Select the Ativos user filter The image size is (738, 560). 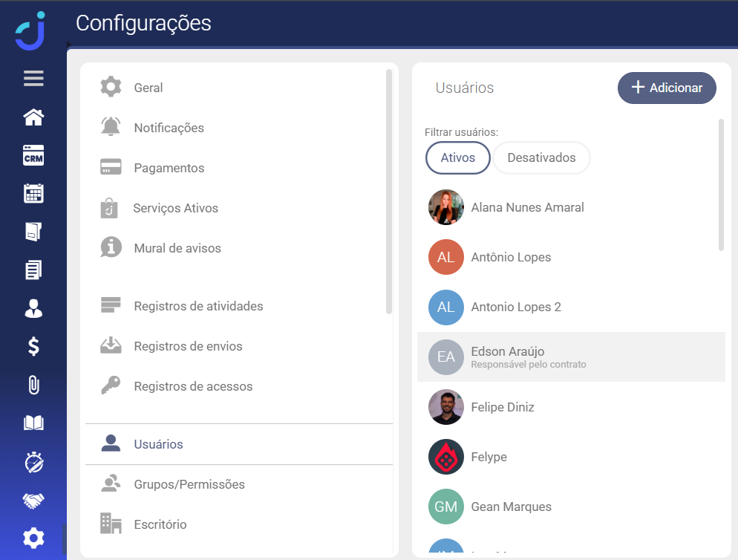tap(457, 157)
